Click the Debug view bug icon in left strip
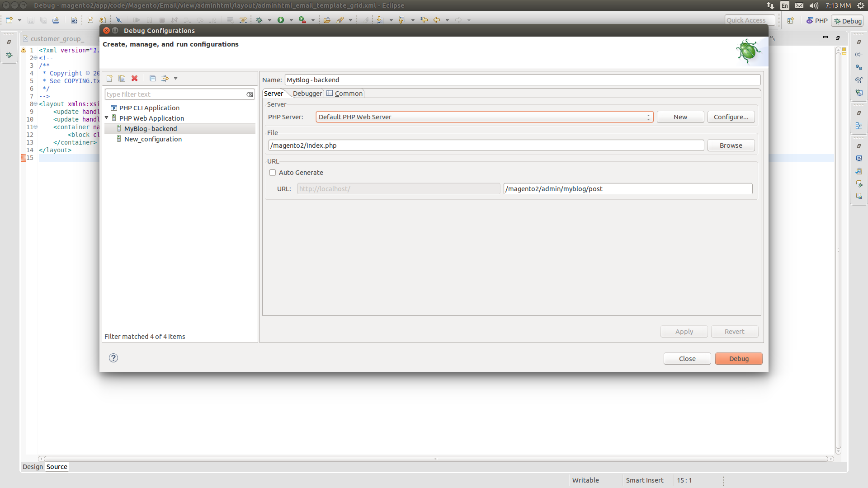The width and height of the screenshot is (868, 488). [x=9, y=55]
